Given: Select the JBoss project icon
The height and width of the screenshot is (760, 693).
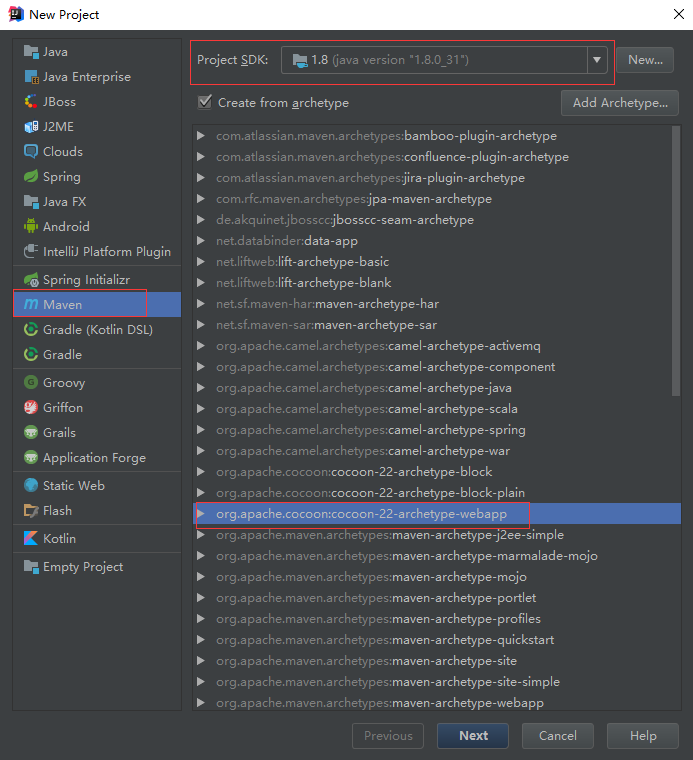Looking at the screenshot, I should (x=31, y=102).
